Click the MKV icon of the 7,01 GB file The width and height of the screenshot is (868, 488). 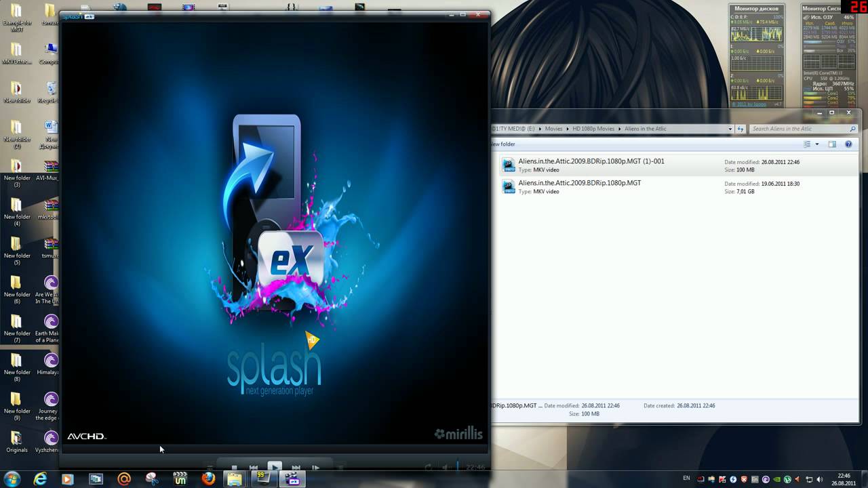509,187
